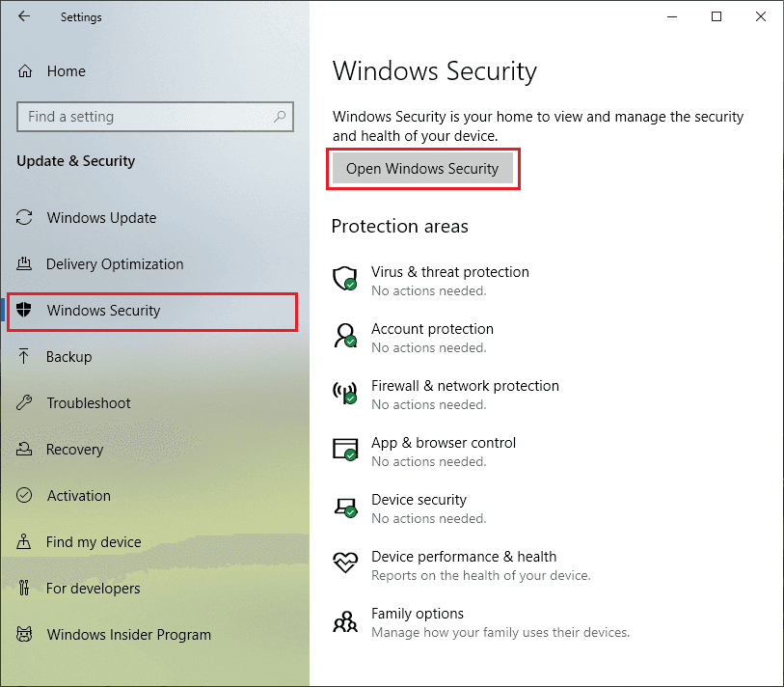This screenshot has height=687, width=784.
Task: Click the App & browser control window icon
Action: tap(345, 450)
